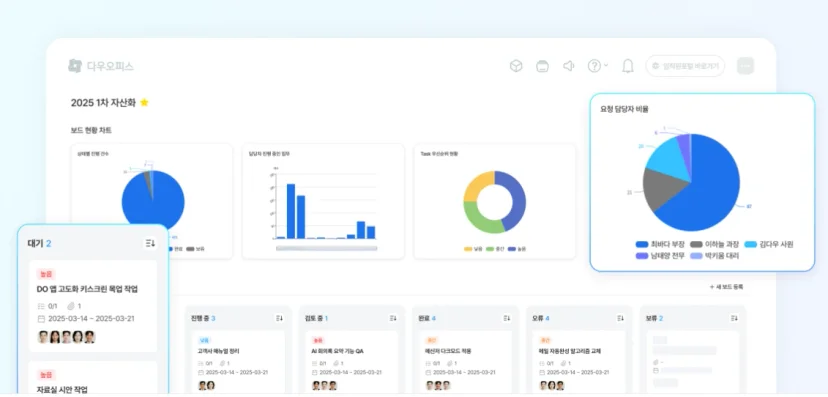Image resolution: width=828 pixels, height=397 pixels.
Task: Toggle the indigo legend item under donut chart
Action: 517,249
